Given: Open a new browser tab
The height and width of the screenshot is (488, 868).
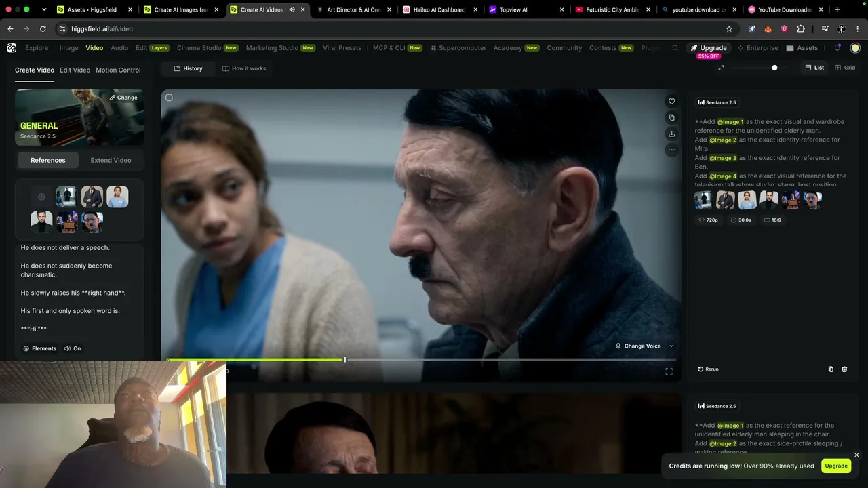Looking at the screenshot, I should [837, 9].
